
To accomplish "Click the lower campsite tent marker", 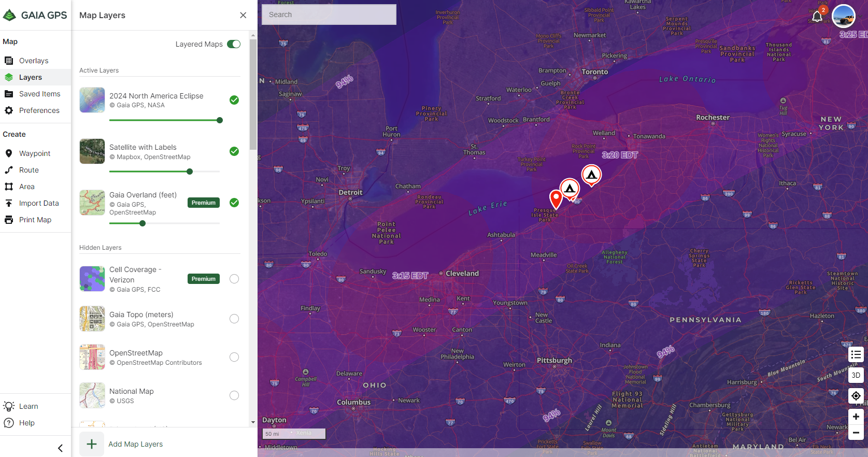I will [x=570, y=189].
